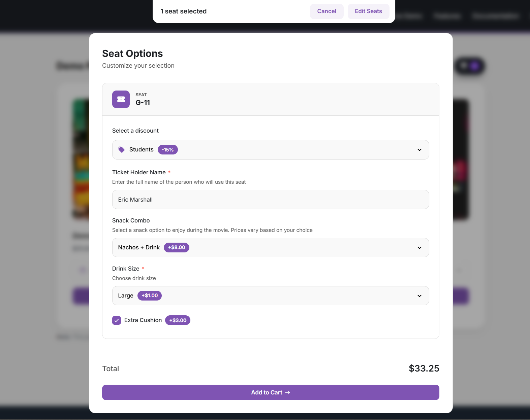Image resolution: width=530 pixels, height=420 pixels.
Task: Open the Large drink size dropdown
Action: [270, 296]
